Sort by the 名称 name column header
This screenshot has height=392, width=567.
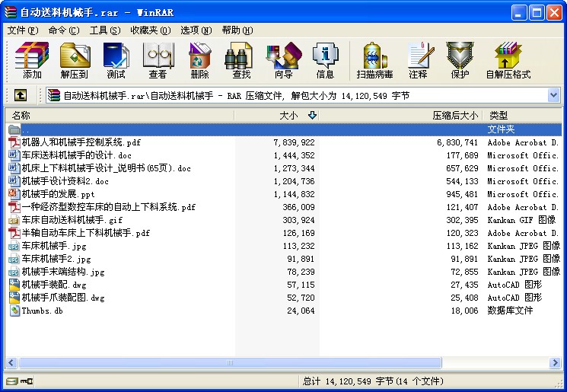21,116
